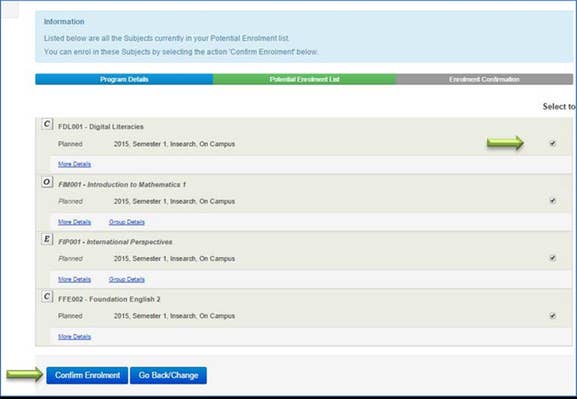Toggle the FIM001 Introduction to Mathematics checkbox
Image resolution: width=577 pixels, height=399 pixels.
click(553, 201)
